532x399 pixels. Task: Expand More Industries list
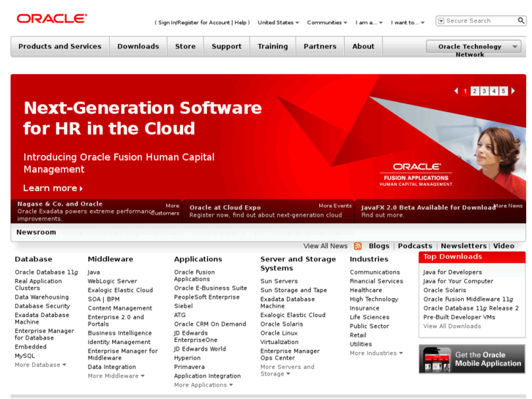tap(376, 353)
